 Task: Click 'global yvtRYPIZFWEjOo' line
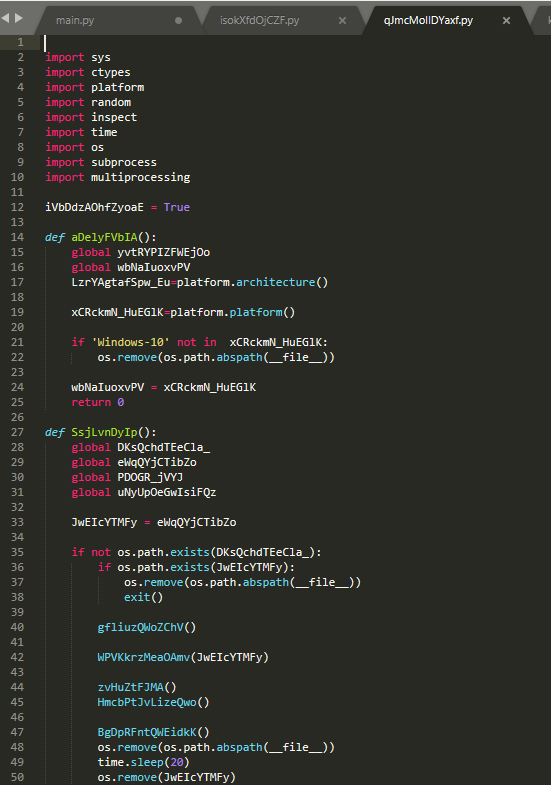click(141, 252)
